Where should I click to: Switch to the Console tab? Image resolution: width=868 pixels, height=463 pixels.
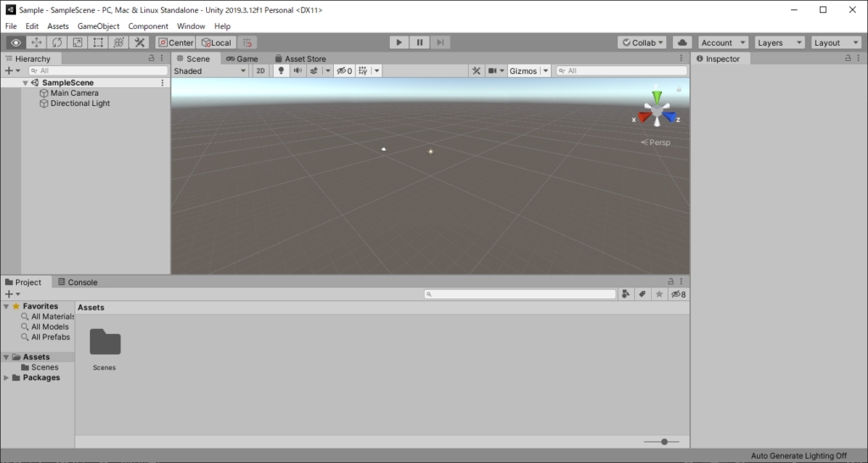point(77,282)
